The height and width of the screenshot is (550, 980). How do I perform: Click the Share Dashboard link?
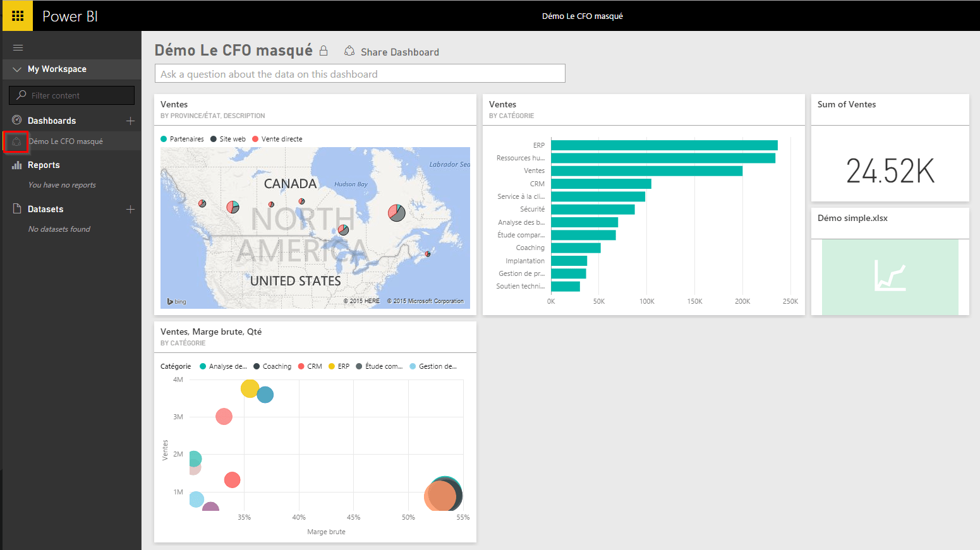tap(399, 52)
